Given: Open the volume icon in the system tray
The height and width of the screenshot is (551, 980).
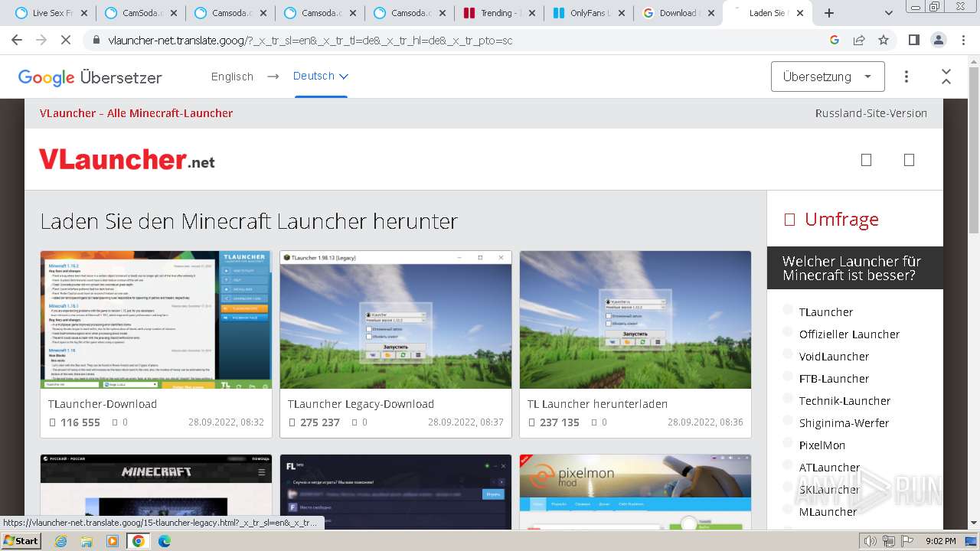Looking at the screenshot, I should point(871,541).
